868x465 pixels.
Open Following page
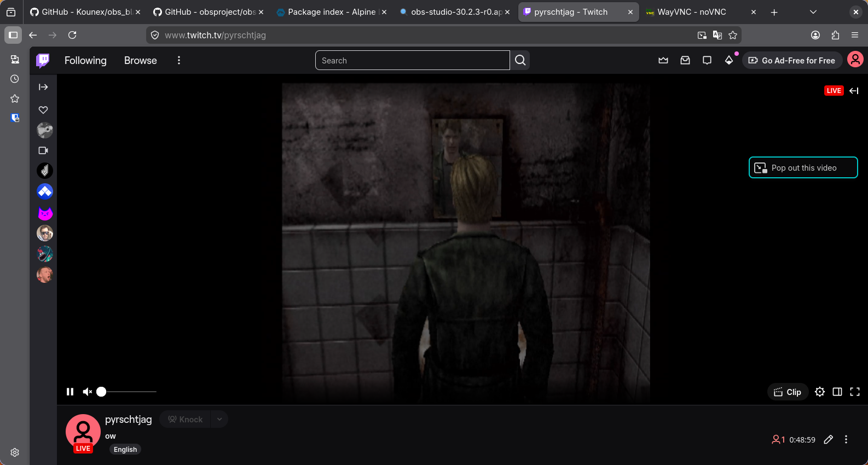point(85,60)
